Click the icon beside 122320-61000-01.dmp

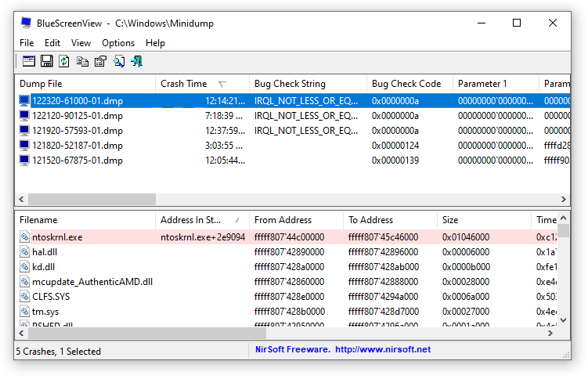pyautogui.click(x=24, y=101)
